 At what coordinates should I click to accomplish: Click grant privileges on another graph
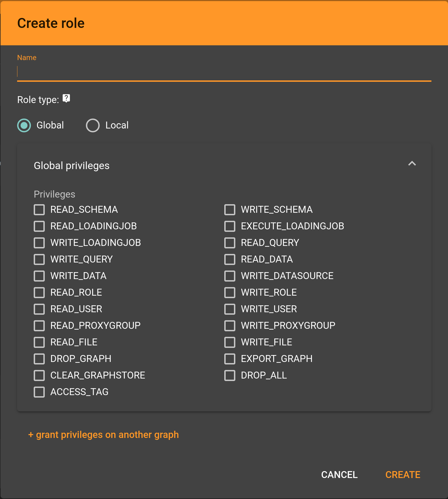pos(104,435)
